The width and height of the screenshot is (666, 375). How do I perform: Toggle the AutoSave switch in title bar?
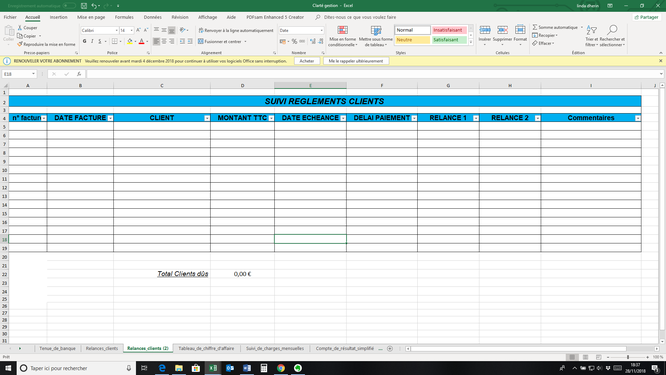pos(69,6)
